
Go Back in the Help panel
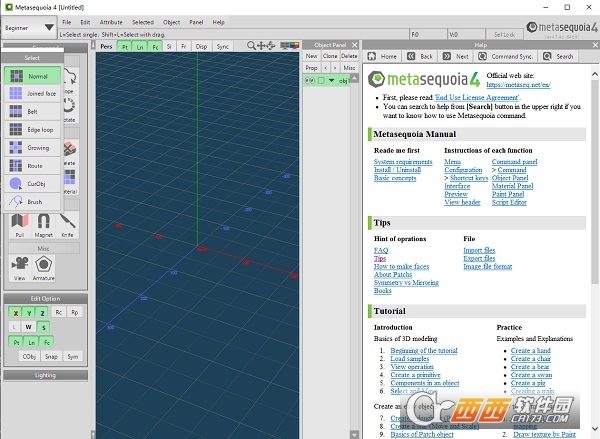pyautogui.click(x=420, y=56)
